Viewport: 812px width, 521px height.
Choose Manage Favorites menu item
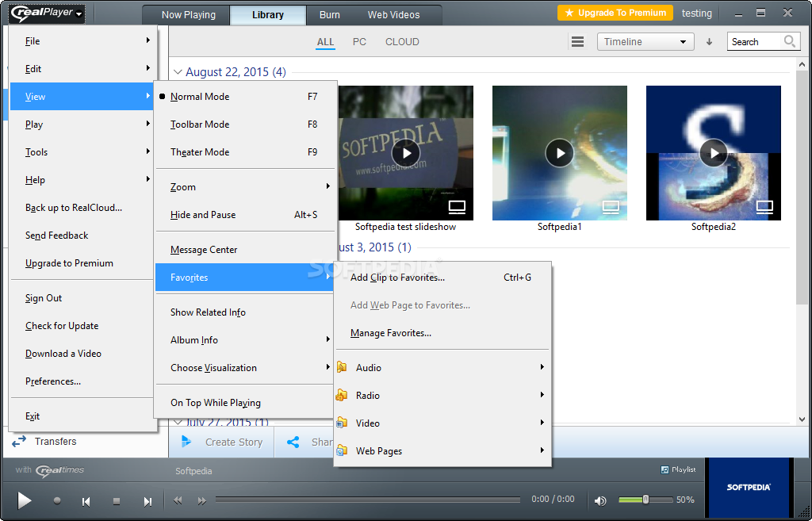coord(442,333)
